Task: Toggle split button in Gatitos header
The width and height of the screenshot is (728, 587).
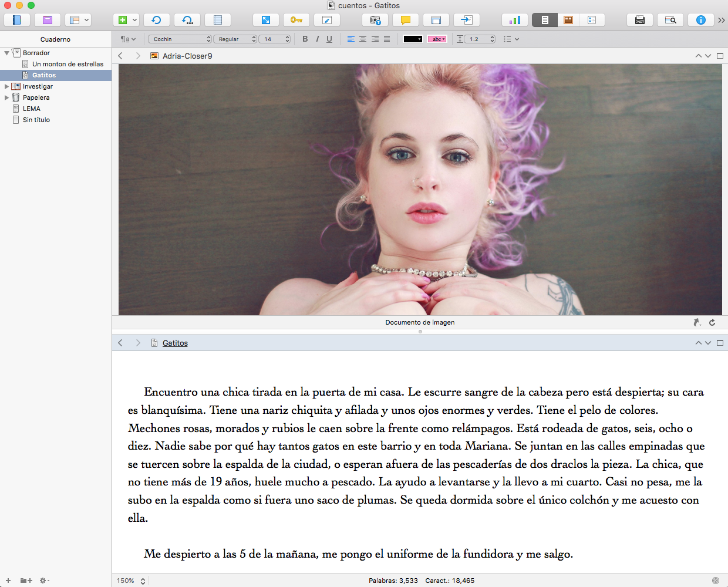Action: [x=720, y=343]
